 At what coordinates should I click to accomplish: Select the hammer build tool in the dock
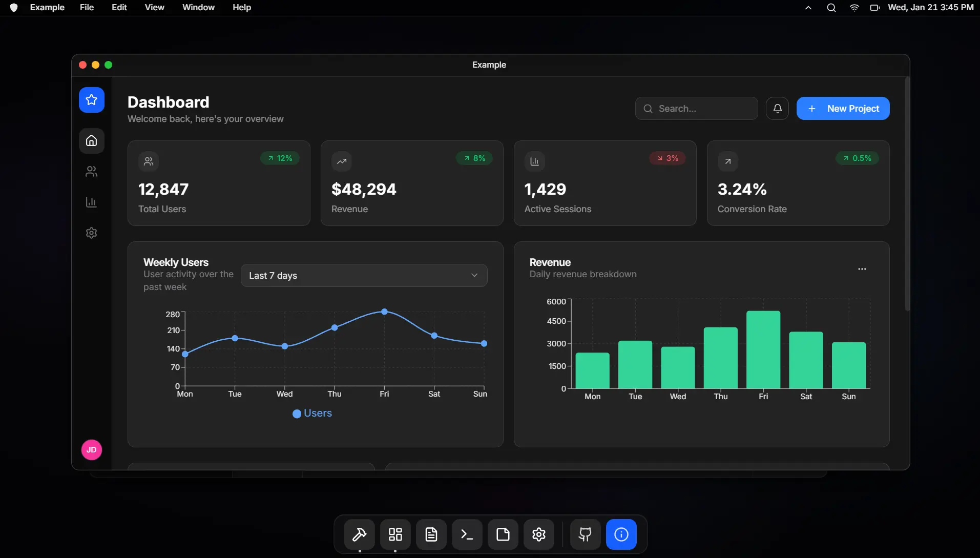(360, 534)
